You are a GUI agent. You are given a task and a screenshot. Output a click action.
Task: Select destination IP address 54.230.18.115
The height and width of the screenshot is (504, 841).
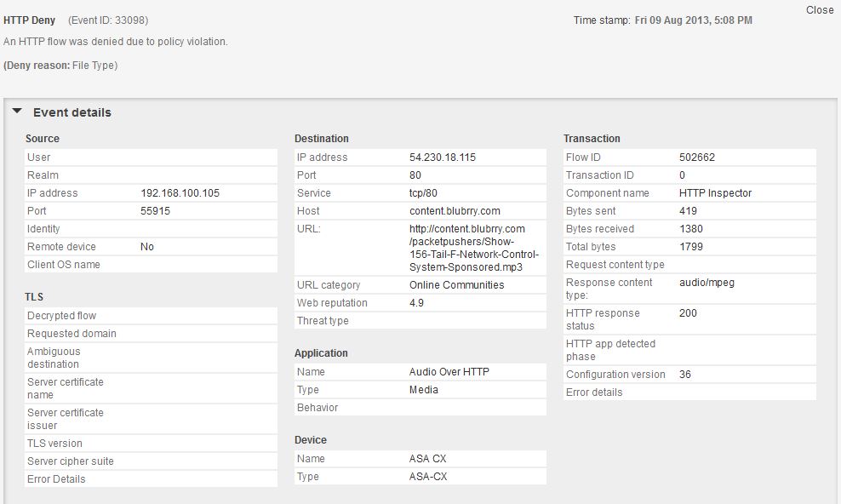pos(443,157)
